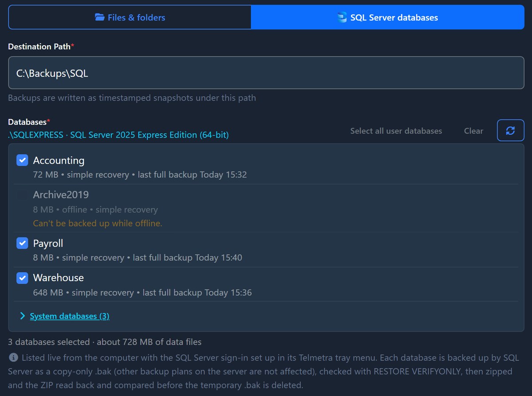The image size is (532, 396).
Task: Click Warehouse's 648 MB details line
Action: coord(142,293)
